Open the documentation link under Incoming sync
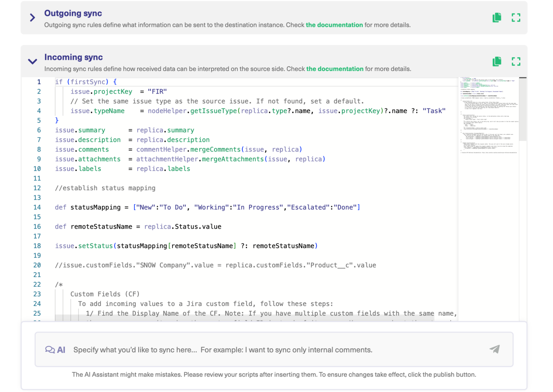This screenshot has width=553, height=392. (334, 69)
